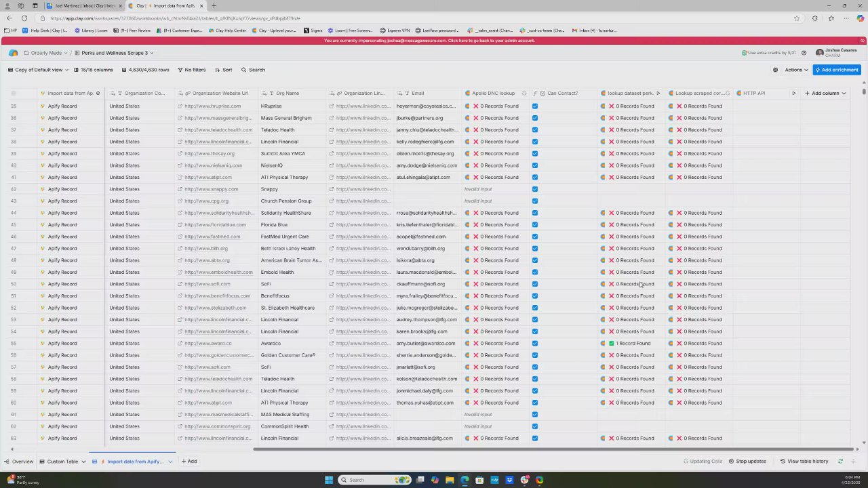Viewport: 868px width, 488px height.
Task: Switch to the Joel Martinez Inbox browser tab
Action: tap(84, 5)
